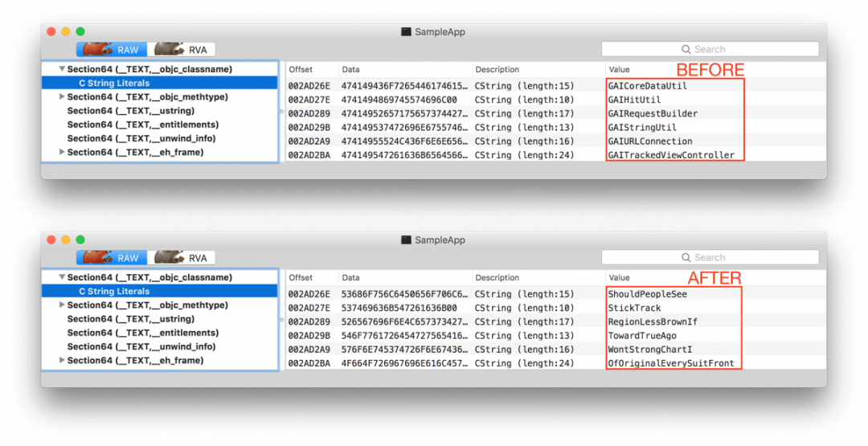Click the Search field in the bottom window
The width and height of the screenshot is (868, 446).
(710, 257)
